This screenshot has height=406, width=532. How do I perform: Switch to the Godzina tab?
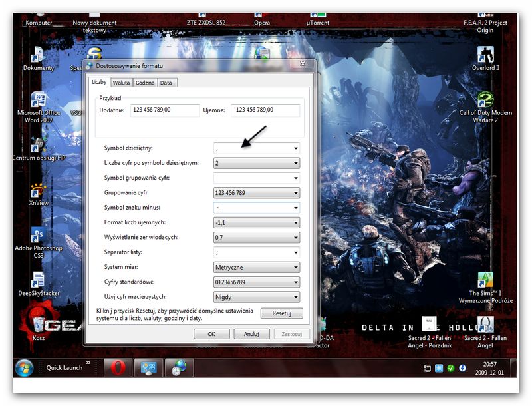(145, 83)
